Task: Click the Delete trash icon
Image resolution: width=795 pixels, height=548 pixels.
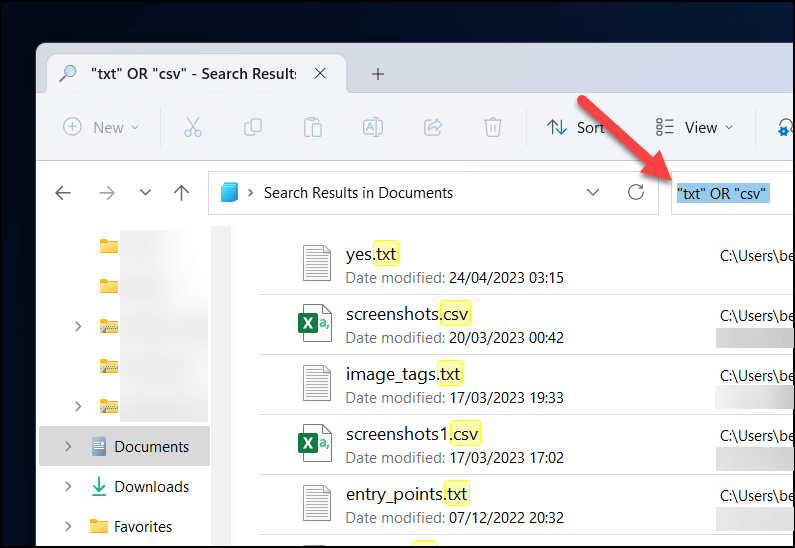Action: point(492,127)
